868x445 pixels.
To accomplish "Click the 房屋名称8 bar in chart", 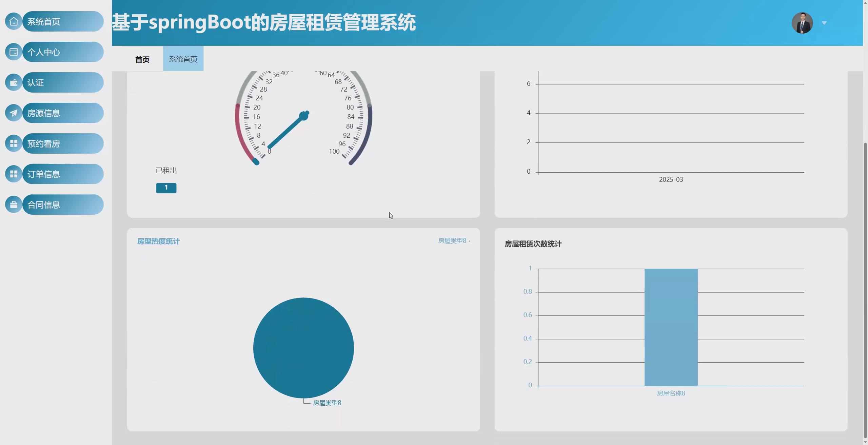I will pos(671,327).
